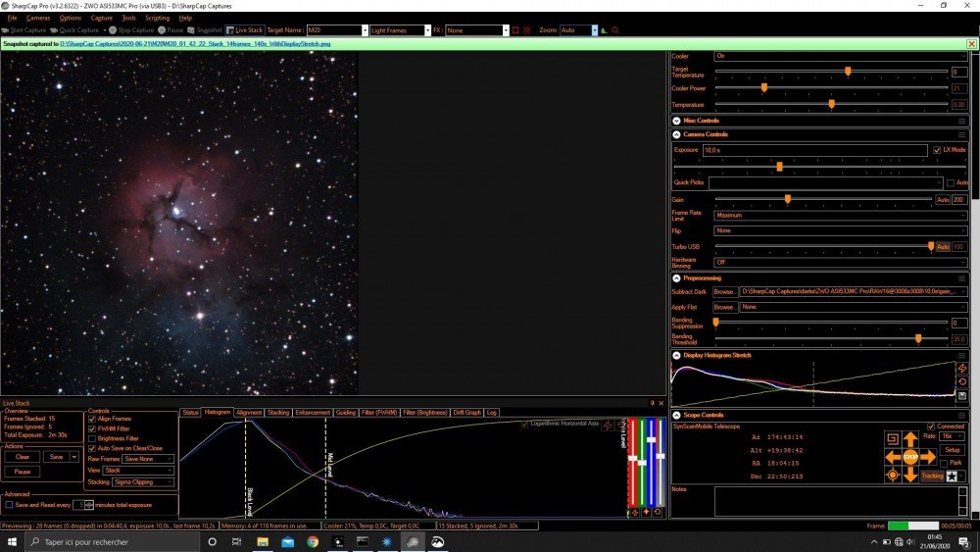Click the auto-stretch lightning icon in Display Histogram Stretch
Image resolution: width=980 pixels, height=552 pixels.
pos(962,369)
